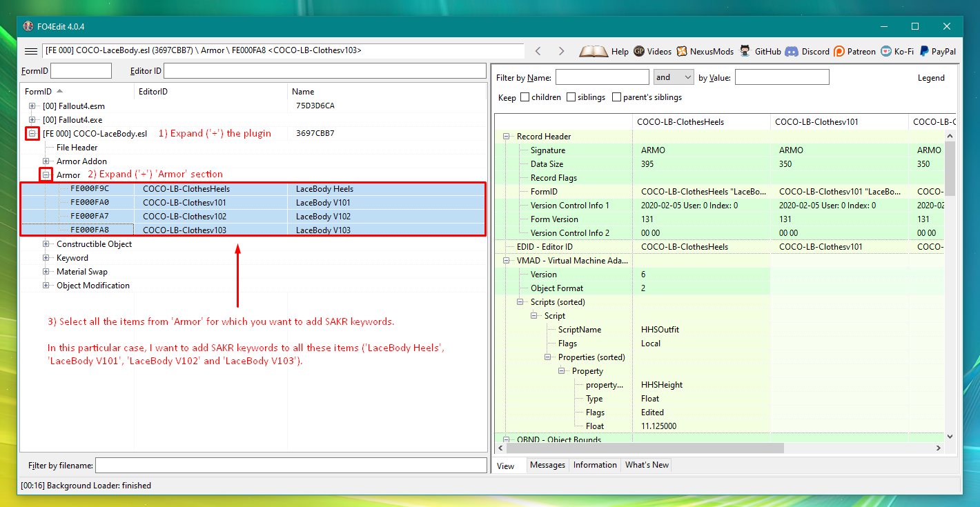Switch to the View tab
The image size is (980, 507).
(x=506, y=466)
